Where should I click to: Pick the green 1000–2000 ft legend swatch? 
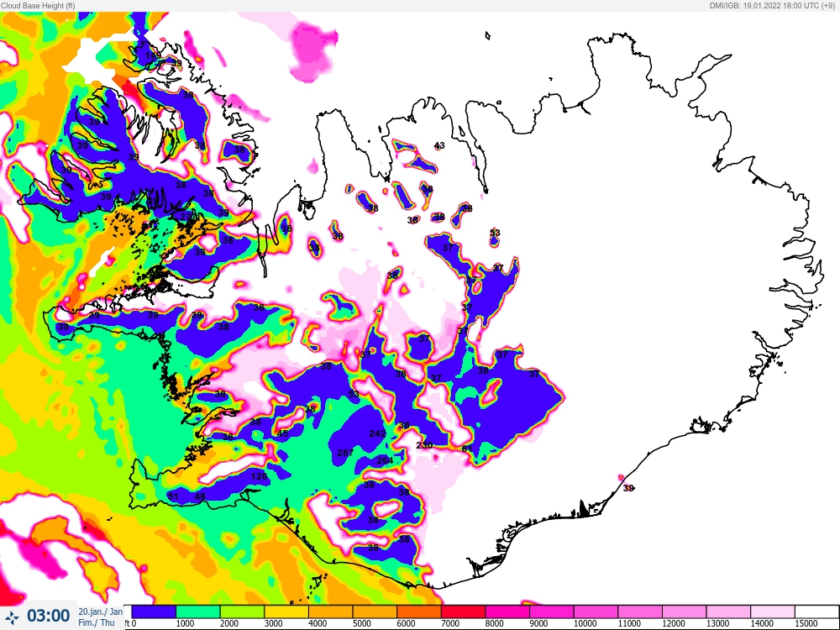coord(198,612)
